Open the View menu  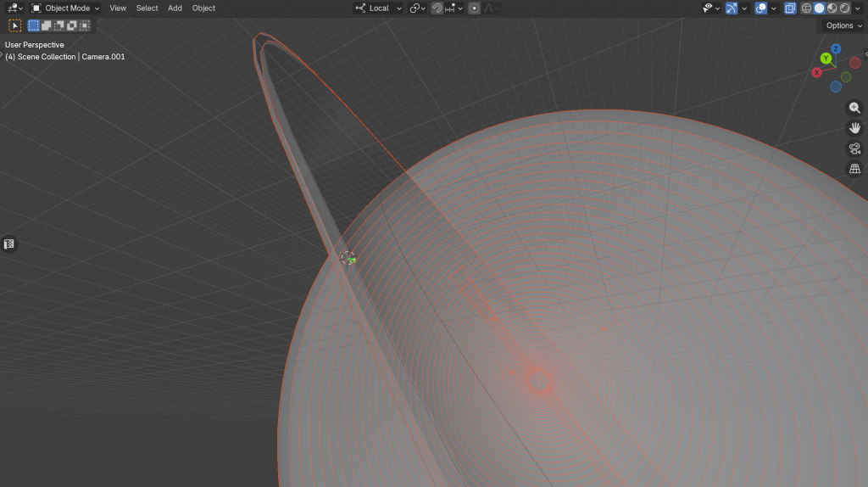(x=117, y=8)
